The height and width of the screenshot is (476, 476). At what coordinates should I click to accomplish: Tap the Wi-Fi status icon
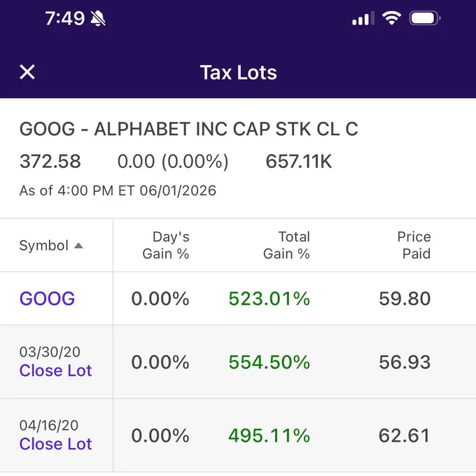(391, 18)
